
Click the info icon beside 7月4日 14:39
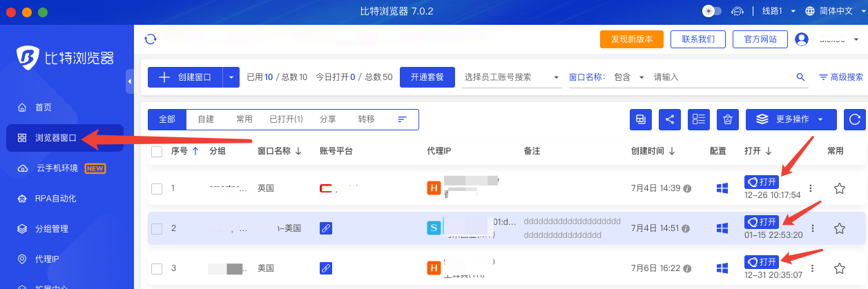coord(687,188)
